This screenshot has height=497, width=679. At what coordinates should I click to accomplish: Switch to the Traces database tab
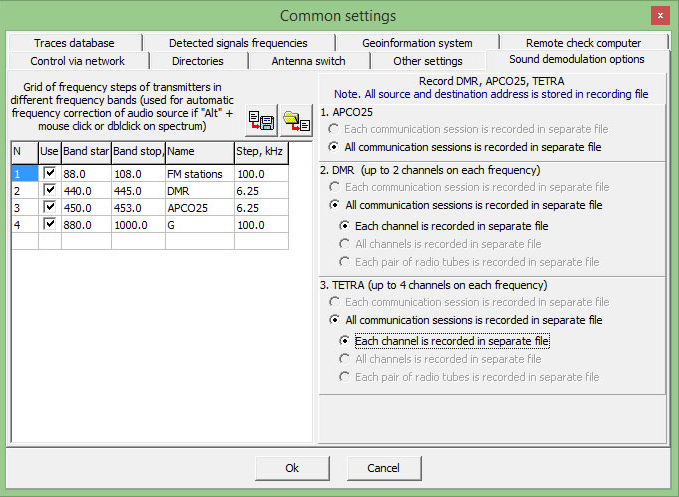(74, 43)
